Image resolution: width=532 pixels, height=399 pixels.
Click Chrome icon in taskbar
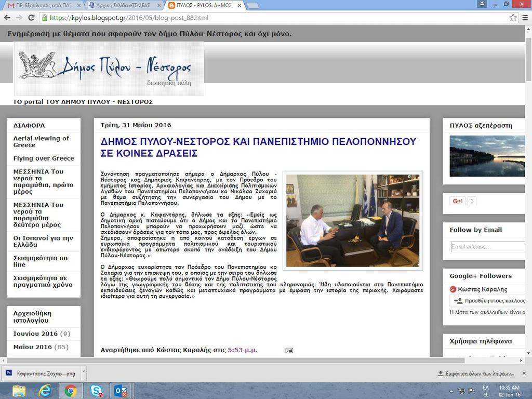pyautogui.click(x=71, y=391)
